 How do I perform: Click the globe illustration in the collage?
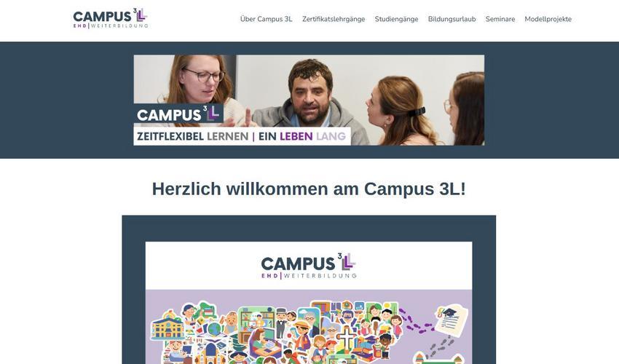[215, 329]
